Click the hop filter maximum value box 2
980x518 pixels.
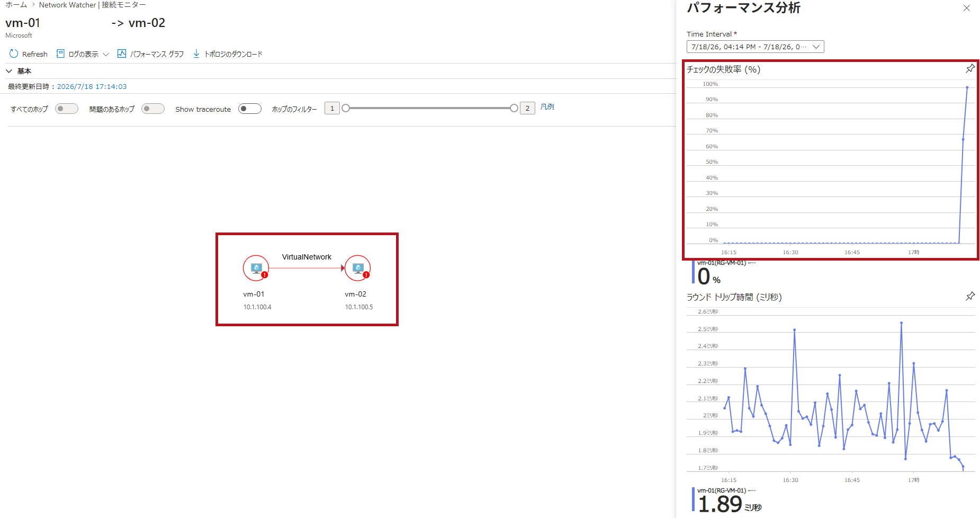click(x=527, y=108)
